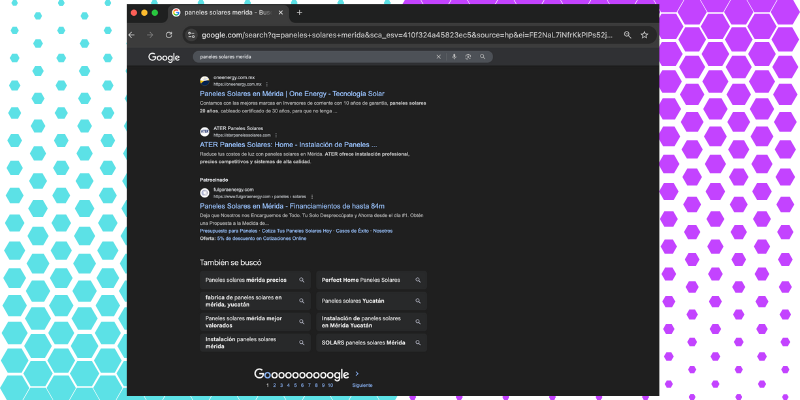
Task: Start voice search with microphone icon
Action: (454, 57)
